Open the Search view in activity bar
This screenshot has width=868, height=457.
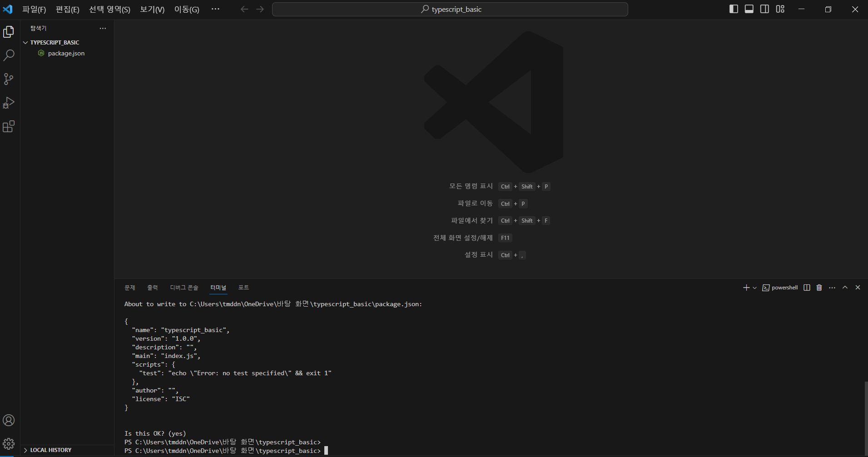click(x=9, y=55)
